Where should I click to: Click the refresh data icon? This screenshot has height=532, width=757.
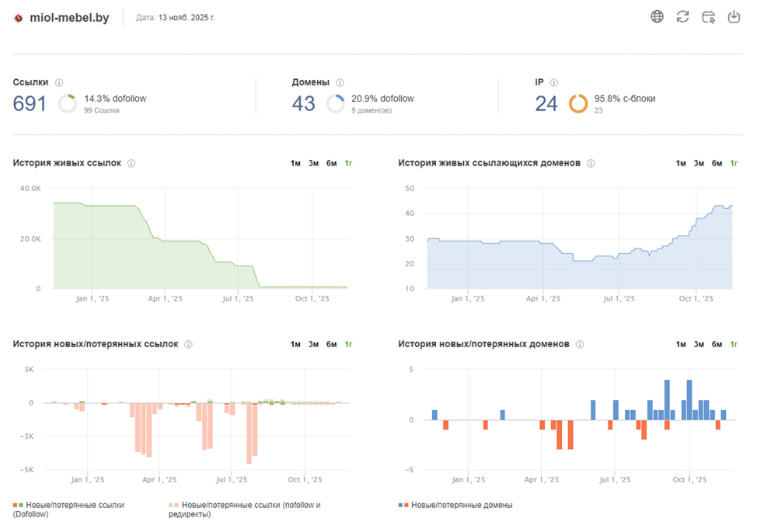tap(682, 17)
